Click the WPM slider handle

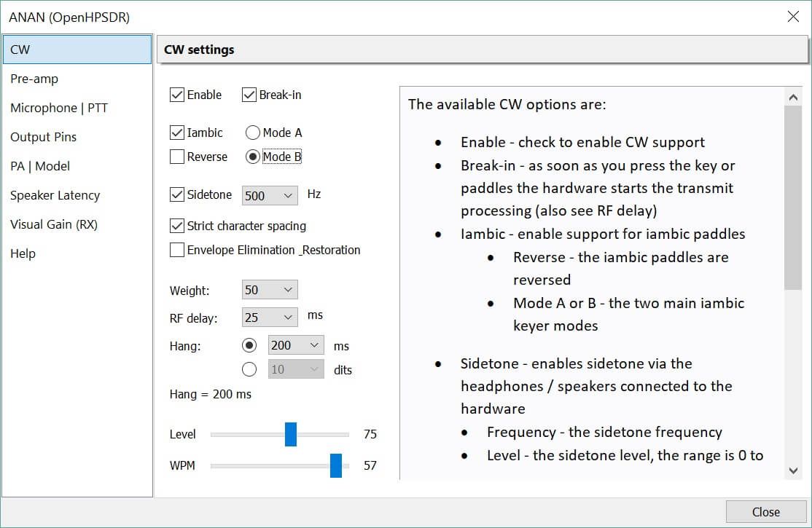pyautogui.click(x=336, y=465)
